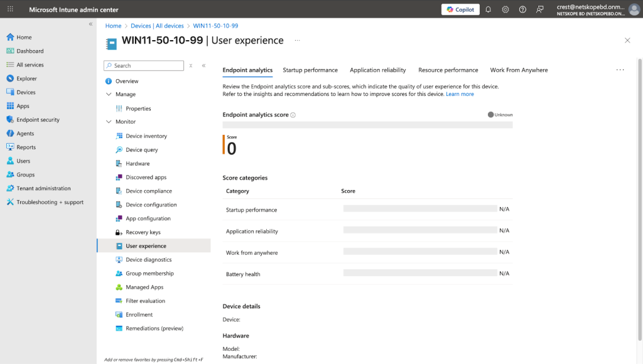
Task: Open the tab overflow ellipsis menu
Action: point(620,70)
